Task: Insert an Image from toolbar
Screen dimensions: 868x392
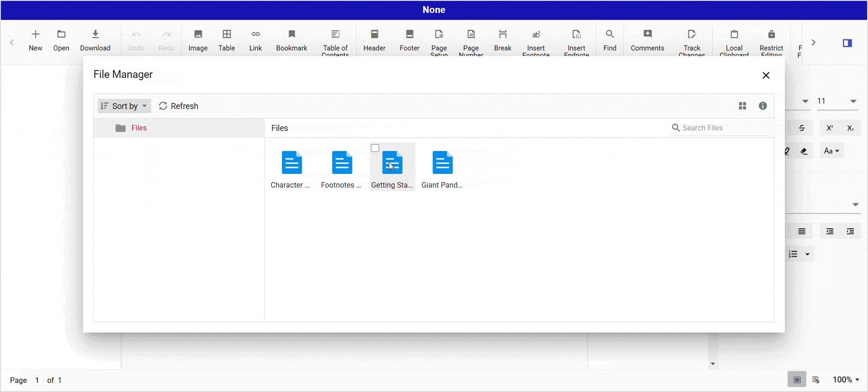Action: click(198, 40)
